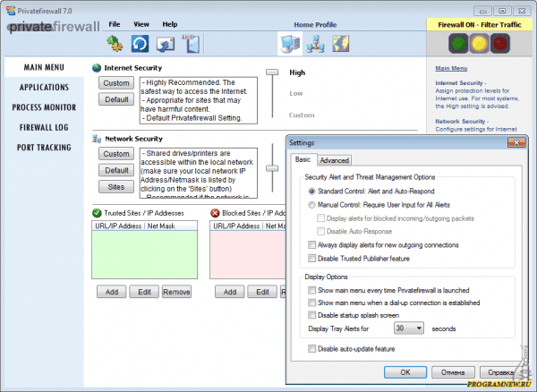Viewport: 537px width, 392px height.
Task: Click Edit under Blocked Sites list
Action: (x=262, y=292)
